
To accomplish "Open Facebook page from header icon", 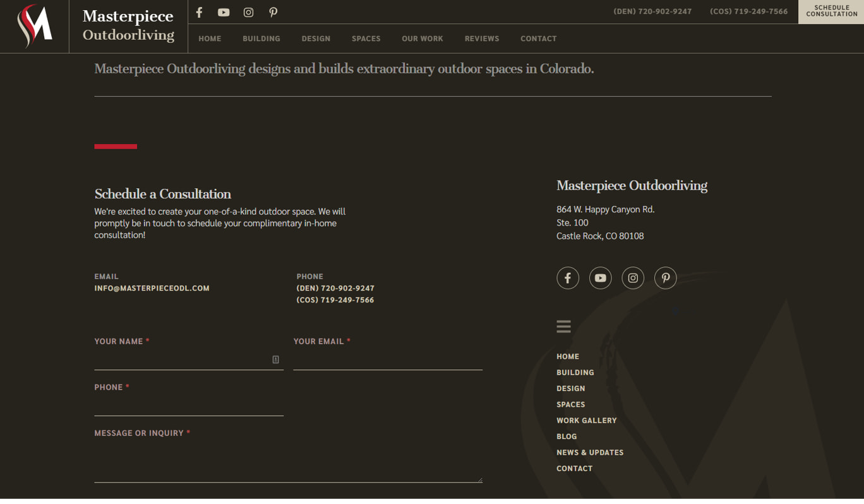I will [x=199, y=12].
